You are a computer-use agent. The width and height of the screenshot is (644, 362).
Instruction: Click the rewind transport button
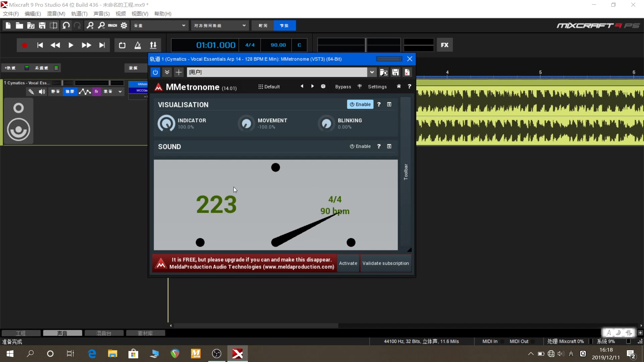55,45
